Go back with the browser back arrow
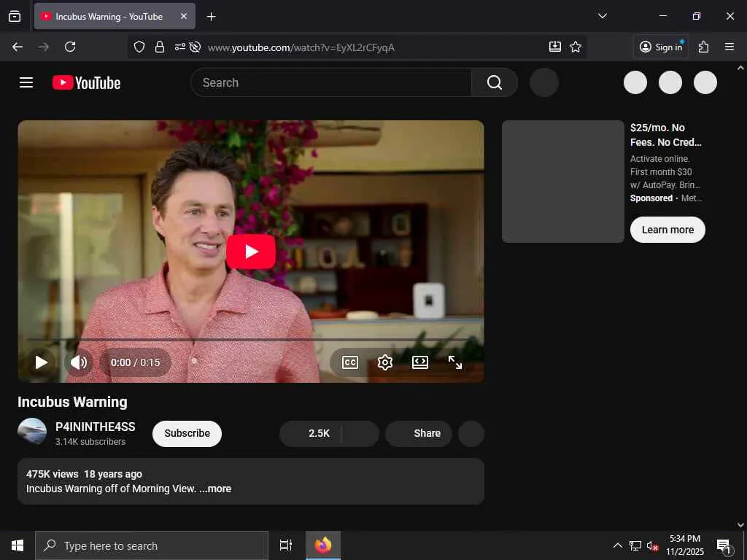 coord(18,47)
